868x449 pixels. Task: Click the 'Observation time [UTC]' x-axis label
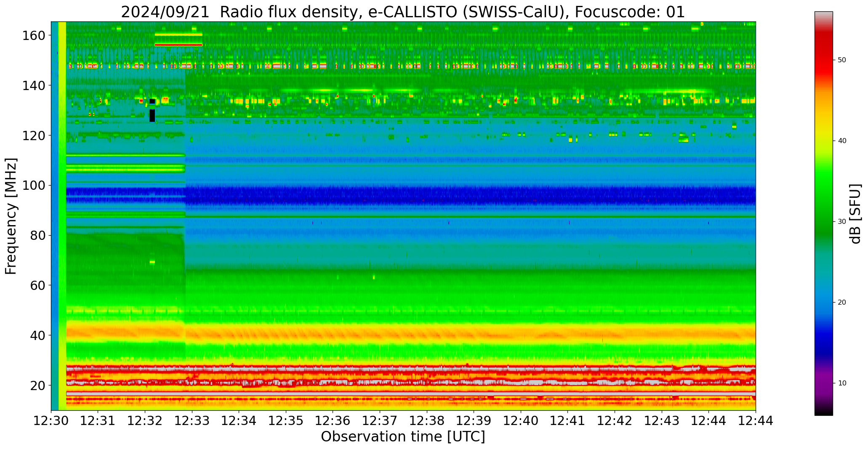pyautogui.click(x=403, y=436)
